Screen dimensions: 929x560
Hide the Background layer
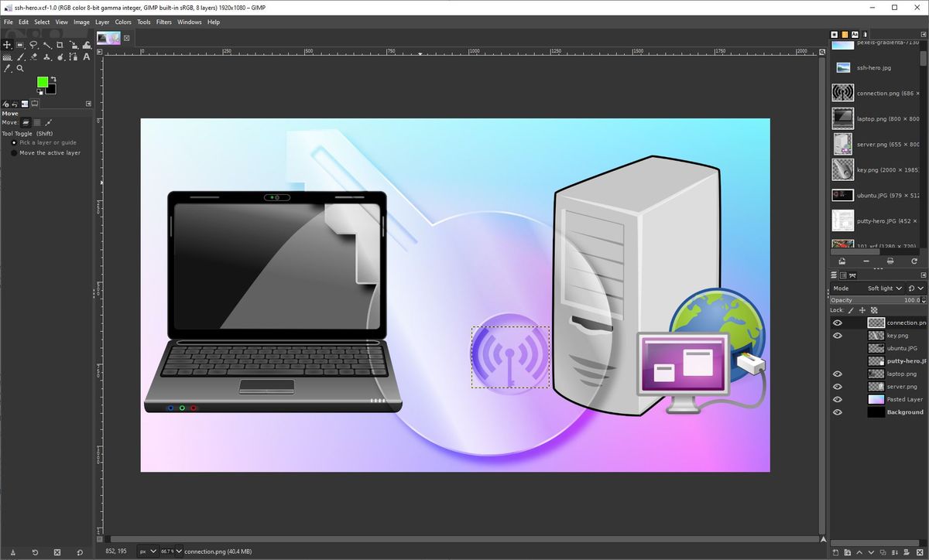pyautogui.click(x=837, y=411)
